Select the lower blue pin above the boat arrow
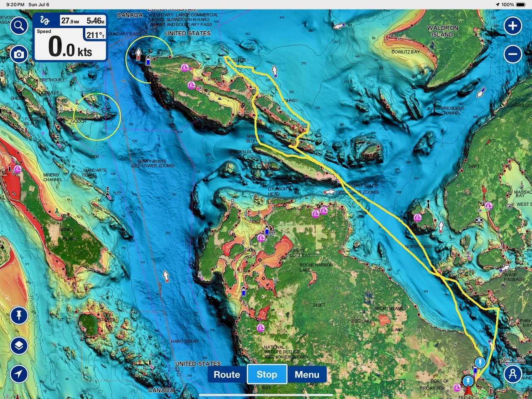The image size is (532, 399). [x=468, y=380]
